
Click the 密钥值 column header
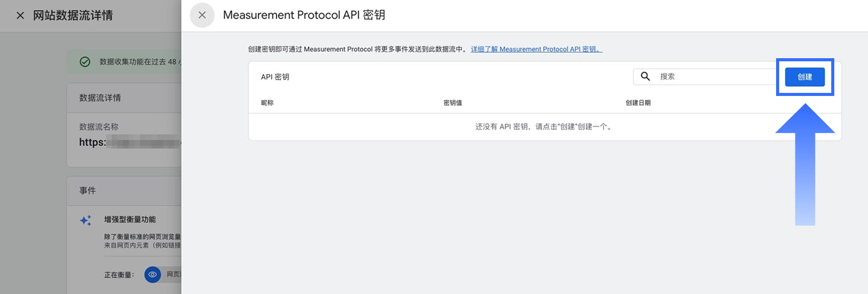(452, 103)
